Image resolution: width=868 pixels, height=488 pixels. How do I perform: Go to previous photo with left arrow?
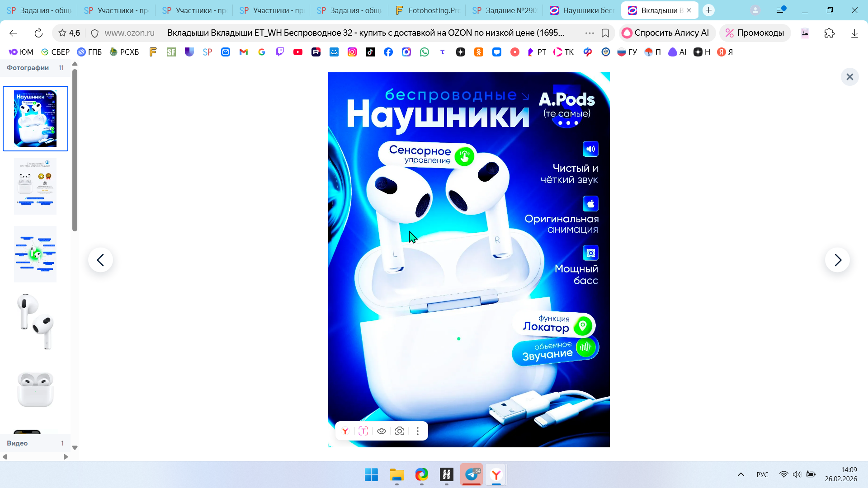[100, 260]
